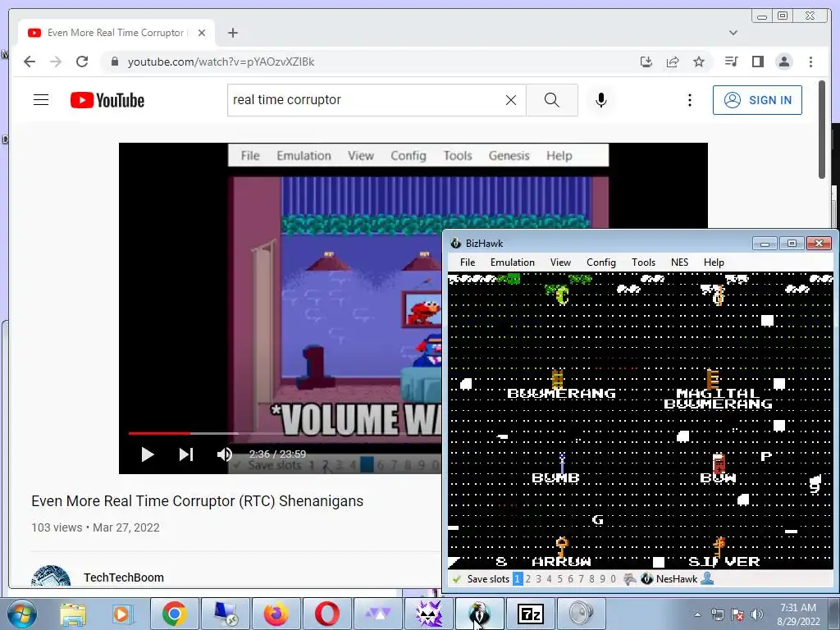Select save slot 6 in BizHawk
The height and width of the screenshot is (630, 840).
pyautogui.click(x=571, y=579)
